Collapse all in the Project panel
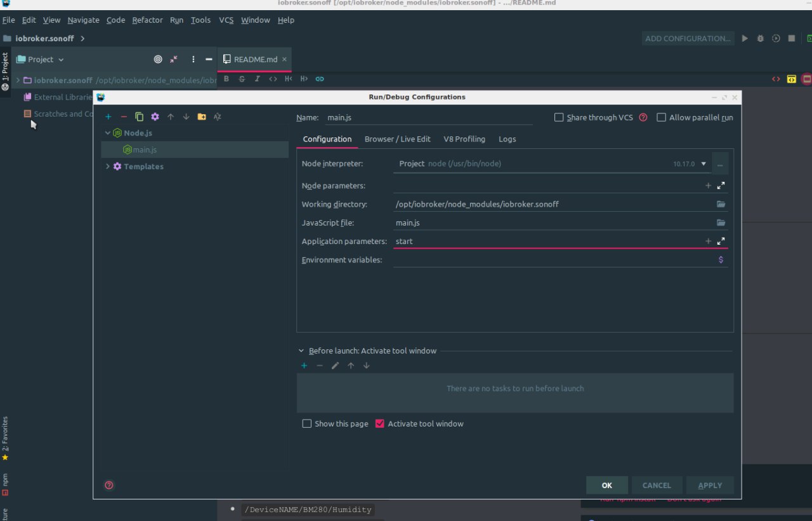Viewport: 812px width, 521px height. pyautogui.click(x=174, y=59)
